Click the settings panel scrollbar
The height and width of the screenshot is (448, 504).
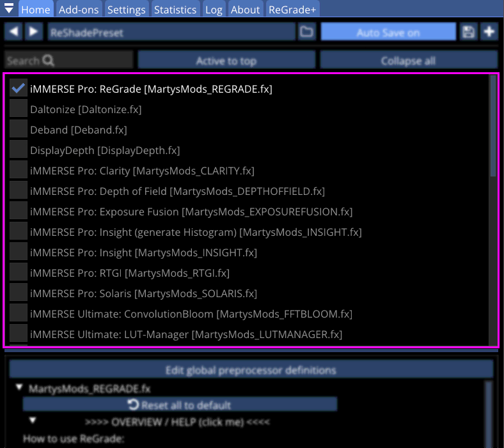[x=489, y=414]
